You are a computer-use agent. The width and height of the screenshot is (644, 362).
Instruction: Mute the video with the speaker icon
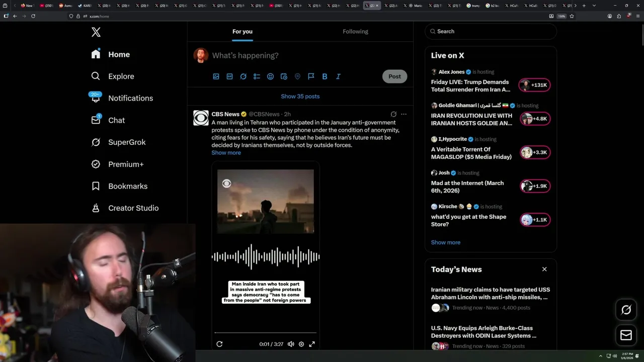tap(291, 344)
